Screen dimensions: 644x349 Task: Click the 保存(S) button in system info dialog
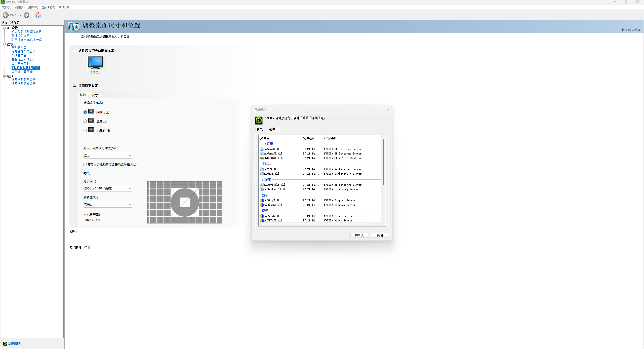pyautogui.click(x=359, y=235)
